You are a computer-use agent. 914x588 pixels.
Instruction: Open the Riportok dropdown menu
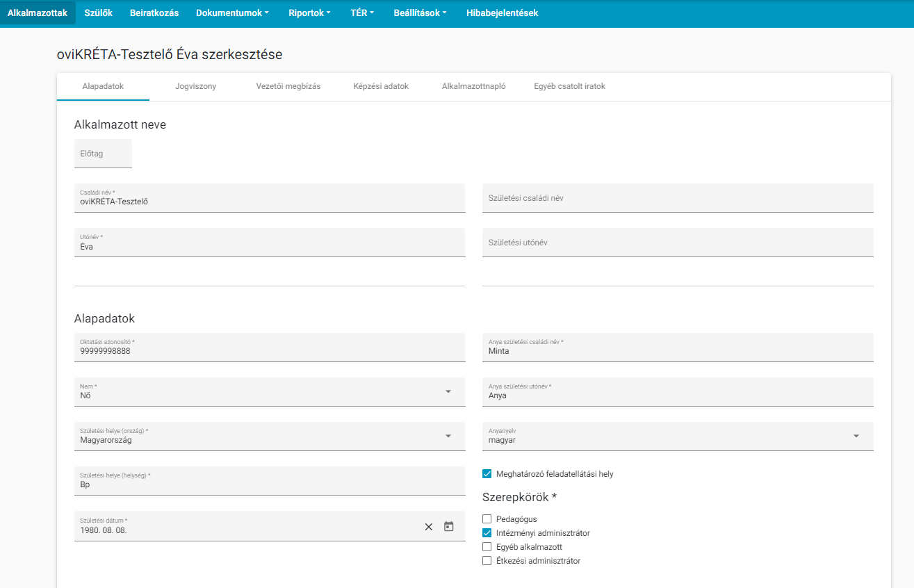tap(309, 13)
